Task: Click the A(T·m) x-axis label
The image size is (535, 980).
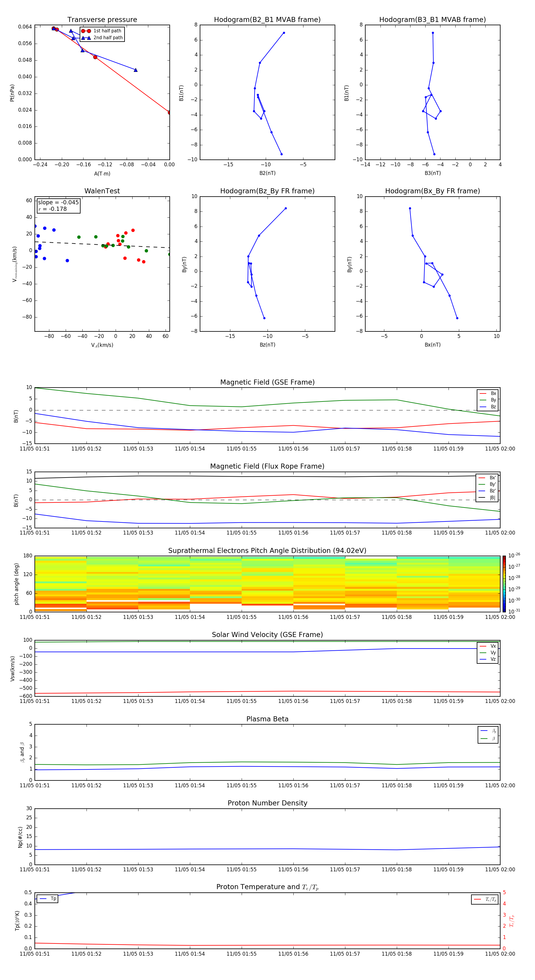Action: coord(102,173)
